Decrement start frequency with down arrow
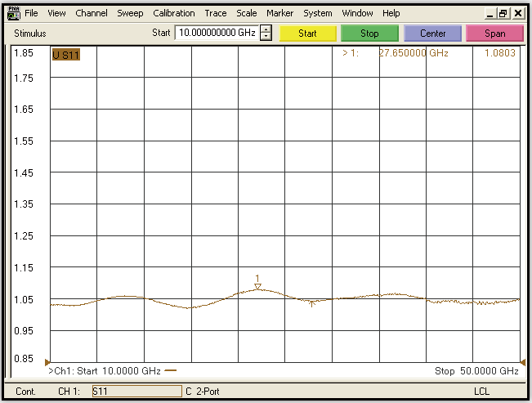The image size is (532, 403). (x=266, y=38)
